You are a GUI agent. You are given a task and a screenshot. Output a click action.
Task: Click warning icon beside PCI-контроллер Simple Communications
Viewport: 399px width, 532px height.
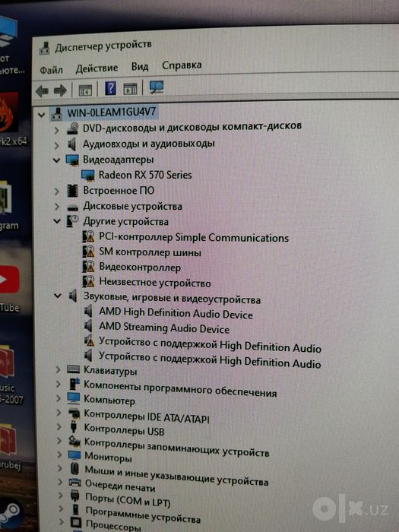tap(88, 236)
